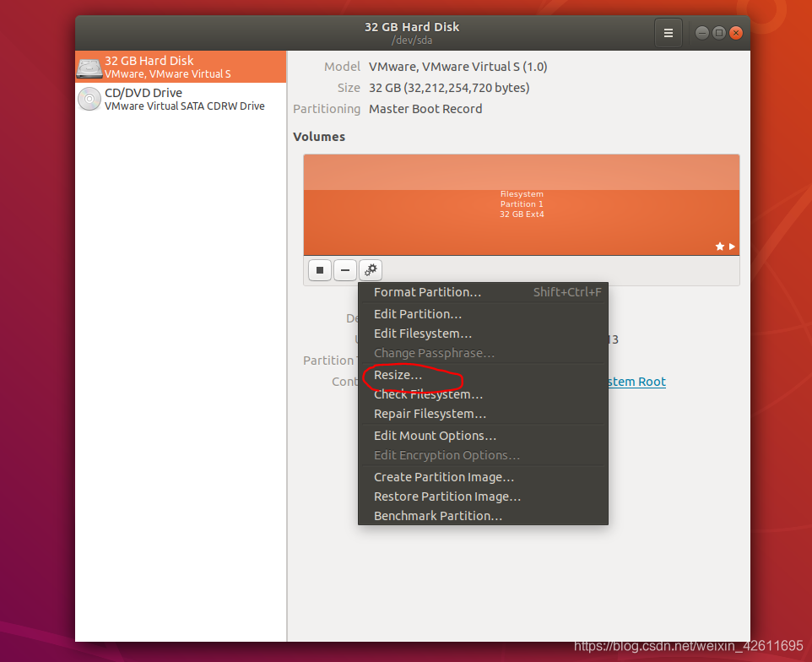Select Resize from the context menu
812x662 pixels.
click(483, 375)
